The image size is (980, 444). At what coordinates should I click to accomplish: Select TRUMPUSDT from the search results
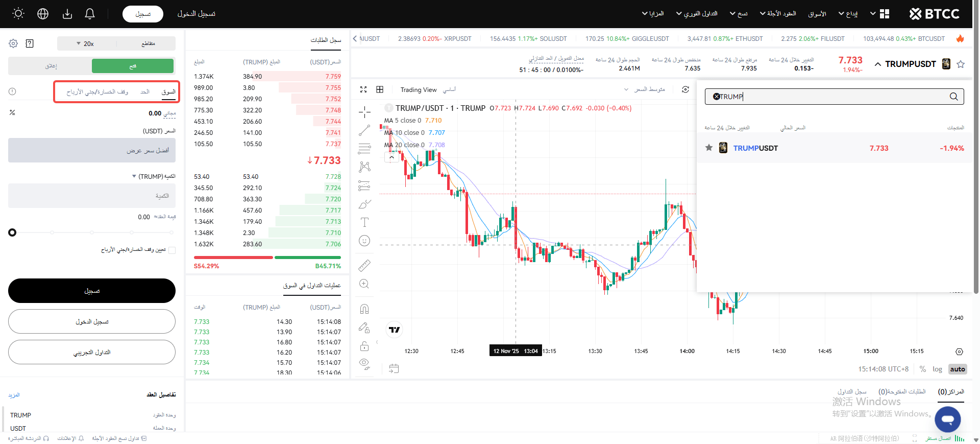pyautogui.click(x=755, y=148)
